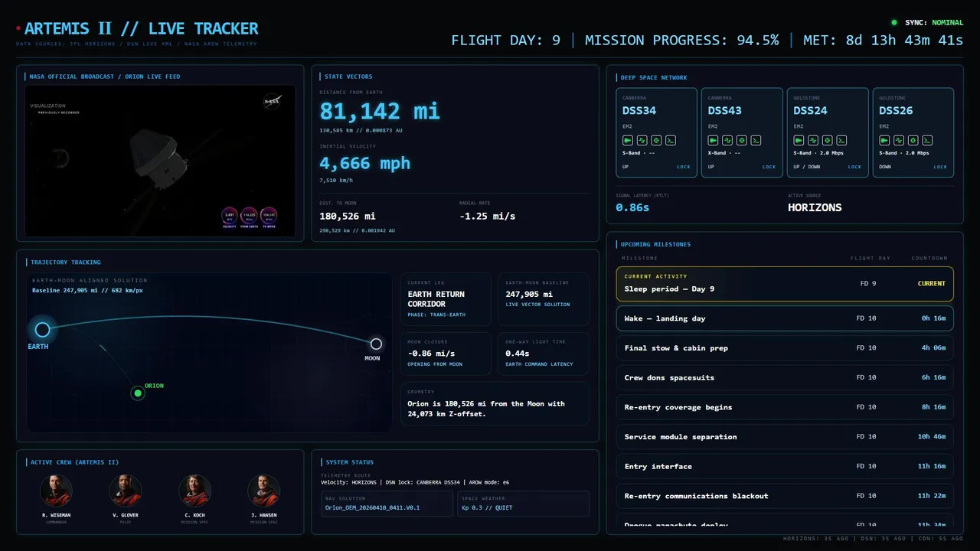
Task: Select the green Orion marker on trajectory map
Action: coord(138,393)
